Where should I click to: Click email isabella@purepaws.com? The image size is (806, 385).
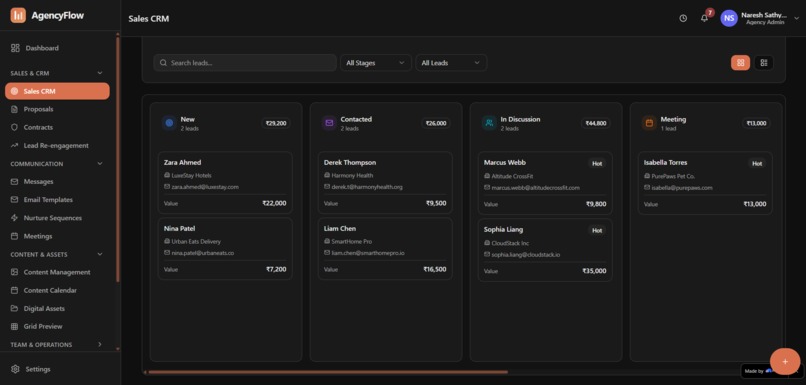tap(682, 188)
